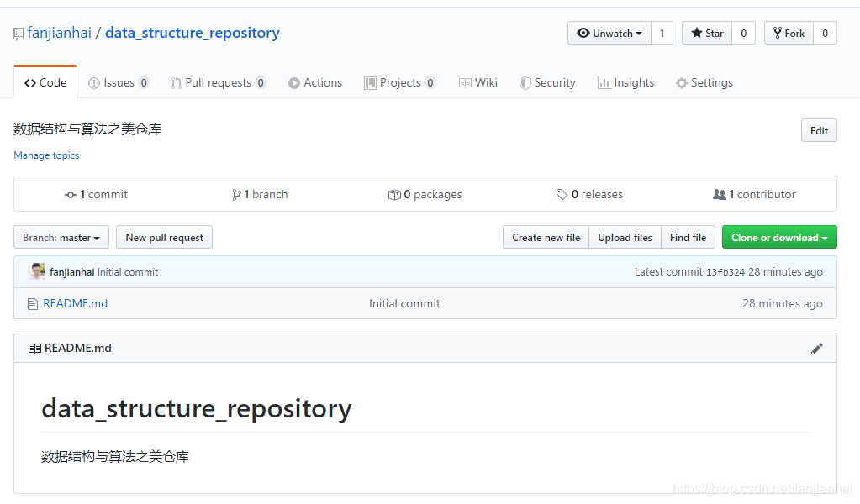This screenshot has width=860, height=504.
Task: View the 1 contributor link
Action: (754, 195)
